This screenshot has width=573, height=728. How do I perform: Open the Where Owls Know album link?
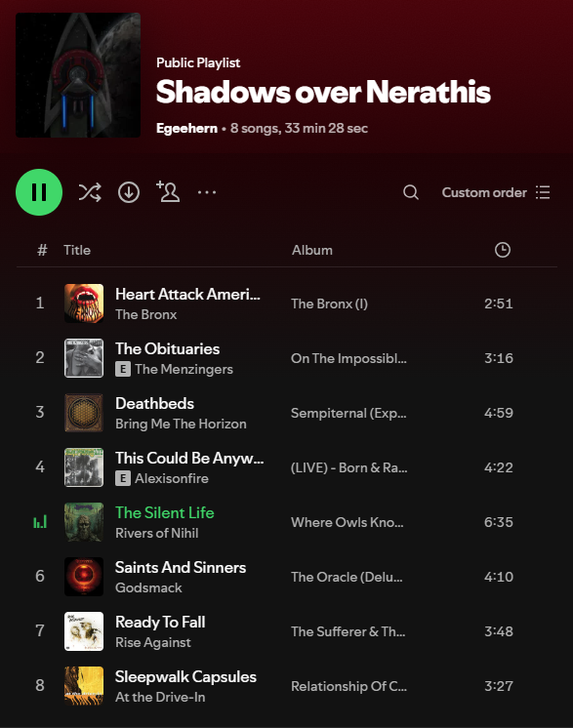click(x=348, y=522)
